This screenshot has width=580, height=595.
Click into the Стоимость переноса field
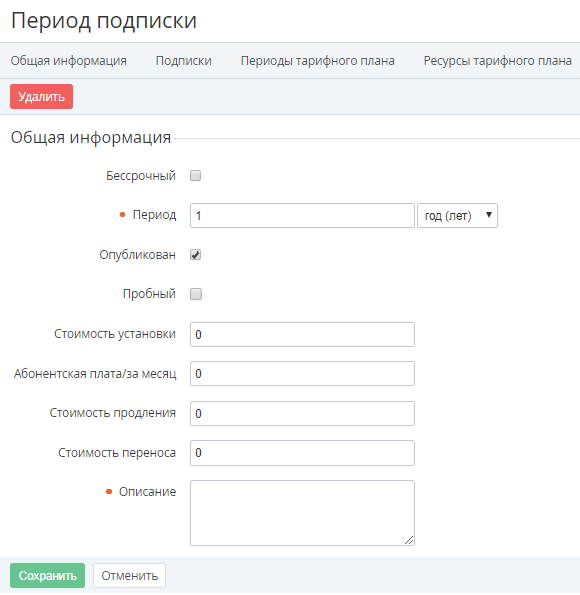tap(302, 453)
